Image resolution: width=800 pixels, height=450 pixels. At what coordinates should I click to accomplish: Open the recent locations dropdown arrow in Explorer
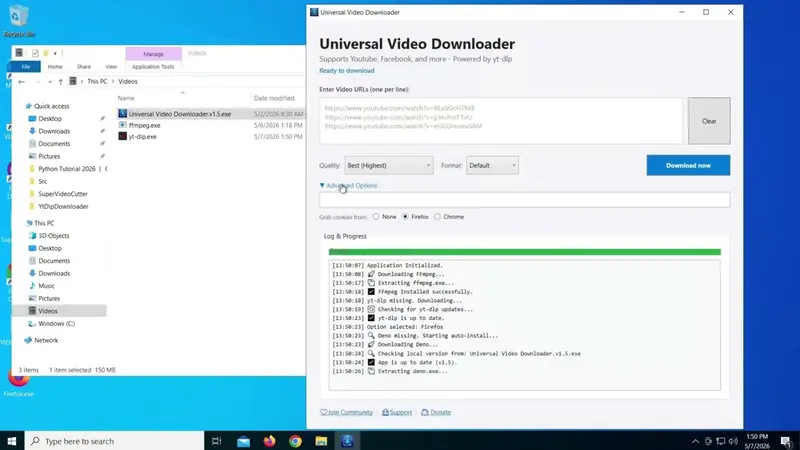[49, 82]
